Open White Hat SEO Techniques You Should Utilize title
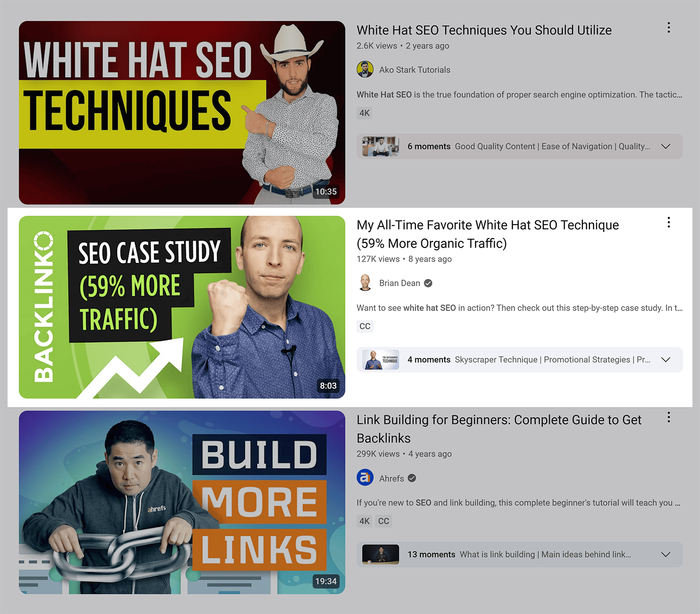Screen dimensions: 700x614 click(x=484, y=30)
